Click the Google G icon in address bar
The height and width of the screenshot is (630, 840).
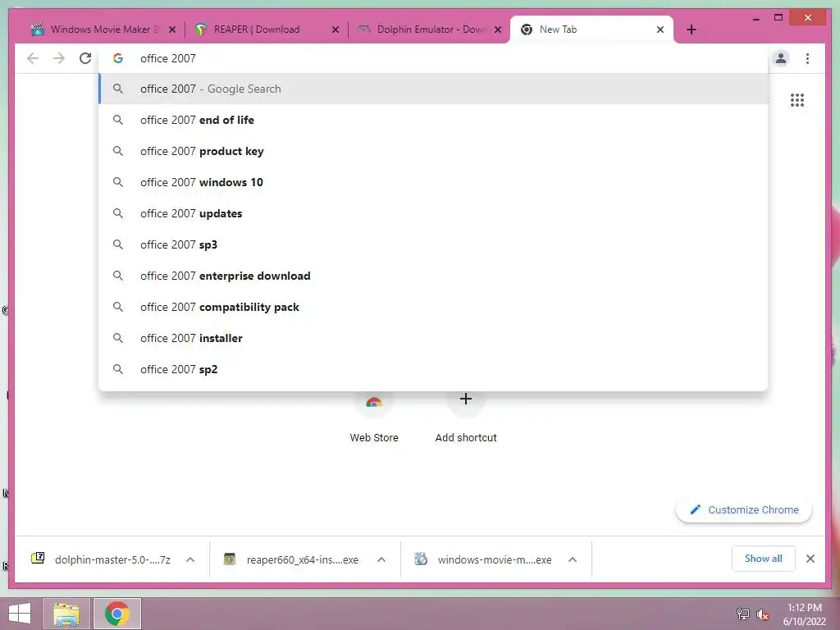coord(118,58)
